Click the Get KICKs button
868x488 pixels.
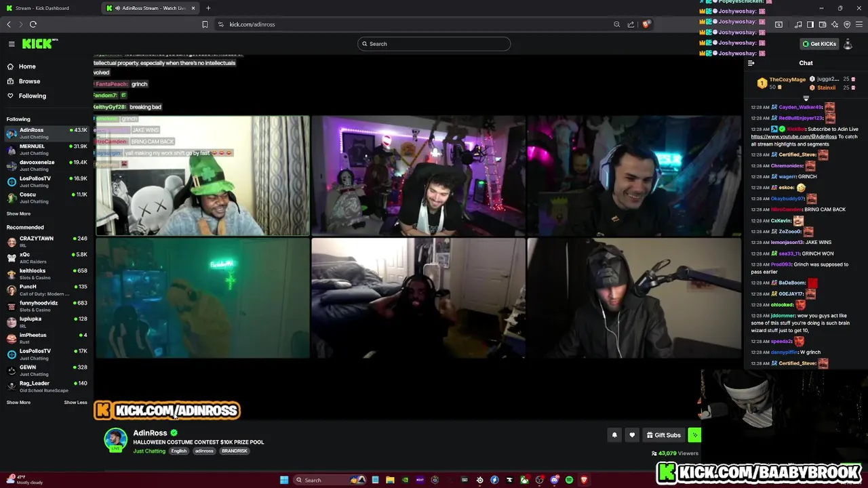pyautogui.click(x=819, y=44)
